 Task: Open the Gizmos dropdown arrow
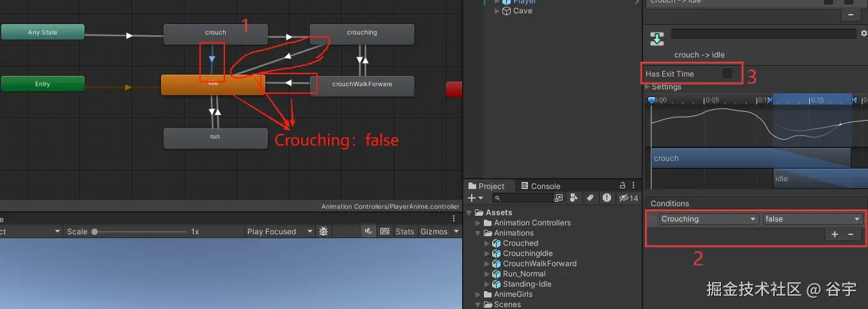coord(456,231)
